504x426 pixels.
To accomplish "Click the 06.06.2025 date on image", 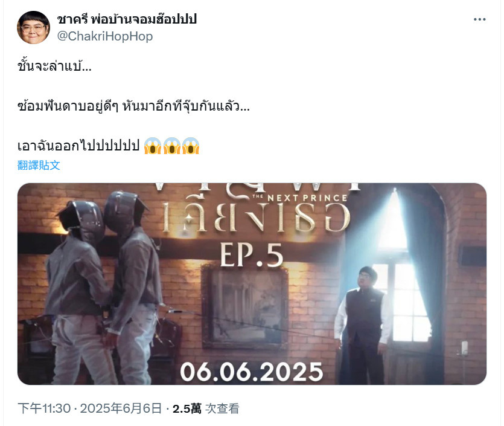I will pyautogui.click(x=252, y=372).
